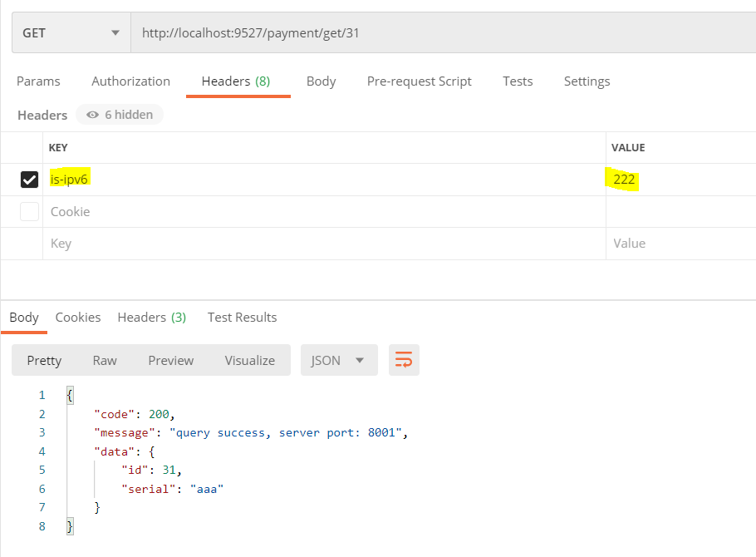756x557 pixels.
Task: Switch response view to Raw
Action: [105, 360]
